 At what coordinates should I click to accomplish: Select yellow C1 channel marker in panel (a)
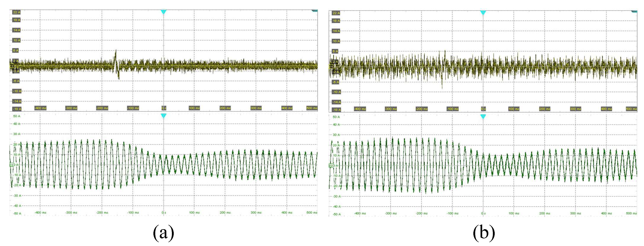click(12, 66)
